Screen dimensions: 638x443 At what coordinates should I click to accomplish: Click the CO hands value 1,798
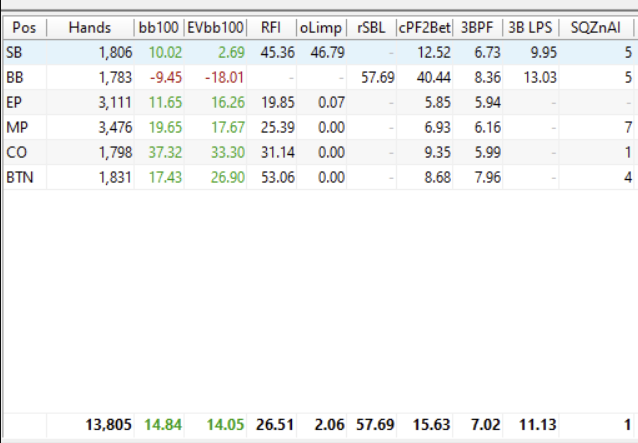click(x=116, y=153)
